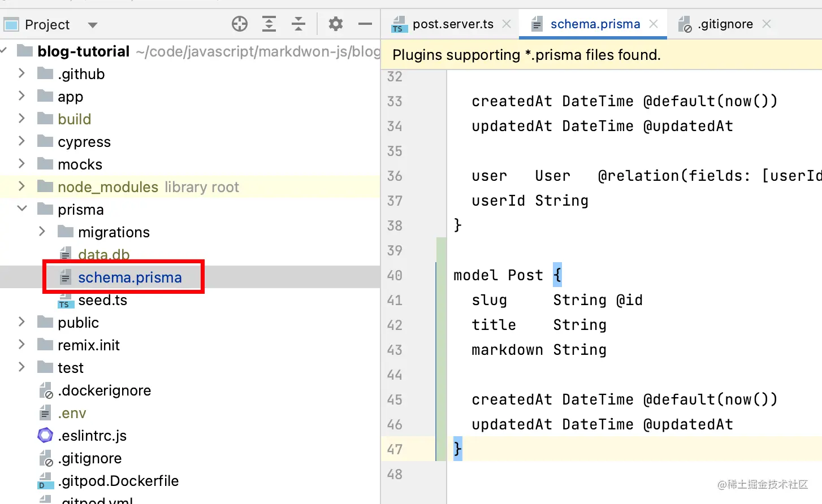822x504 pixels.
Task: Select the public folder row
Action: (x=190, y=323)
